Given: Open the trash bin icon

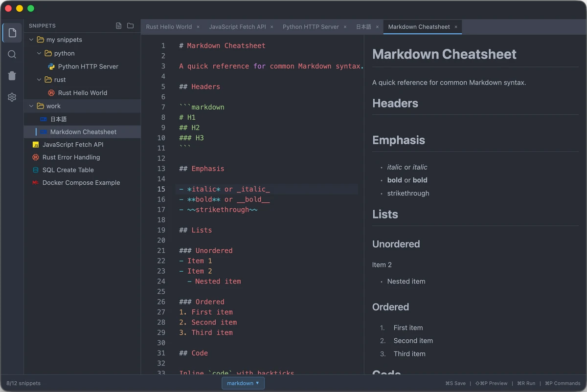Looking at the screenshot, I should tap(12, 76).
